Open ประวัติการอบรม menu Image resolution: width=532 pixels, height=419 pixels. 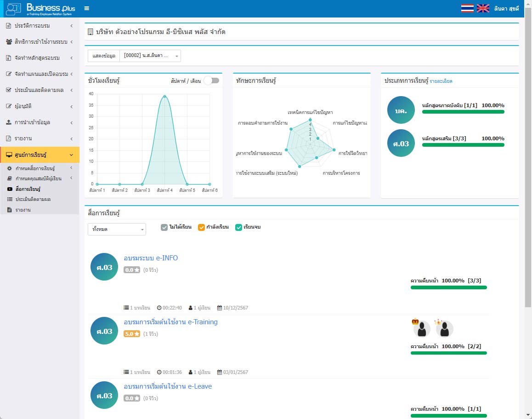click(40, 26)
